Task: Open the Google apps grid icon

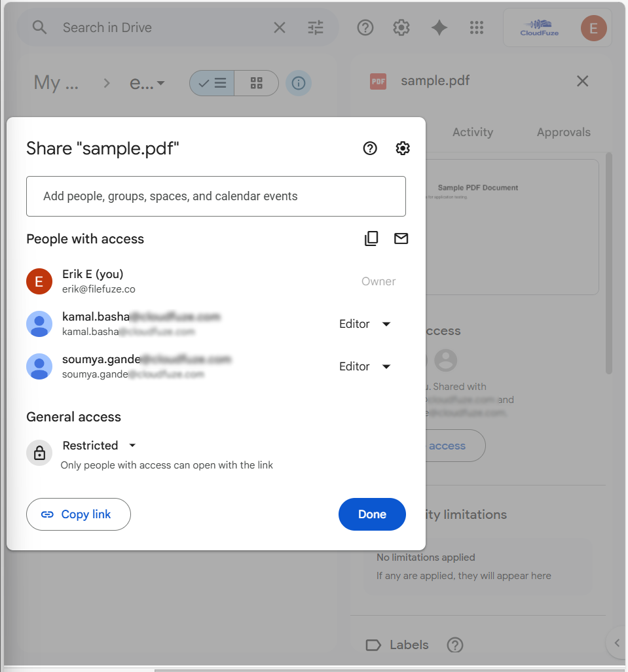Action: coord(476,27)
